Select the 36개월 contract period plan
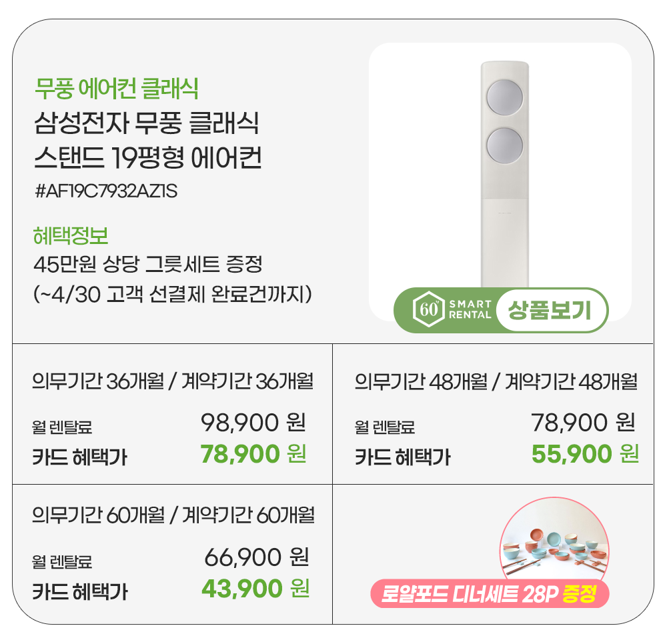Image resolution: width=667 pixels, height=644 pixels. [x=173, y=383]
